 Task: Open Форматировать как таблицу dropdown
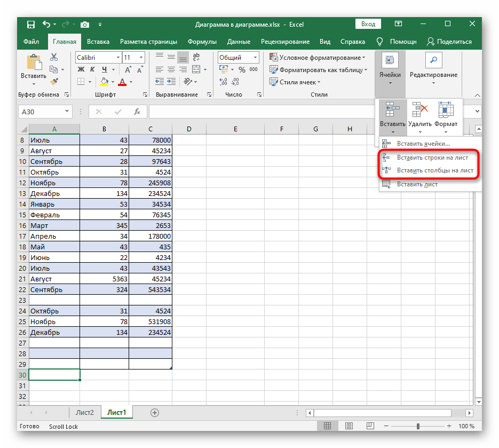tap(318, 70)
